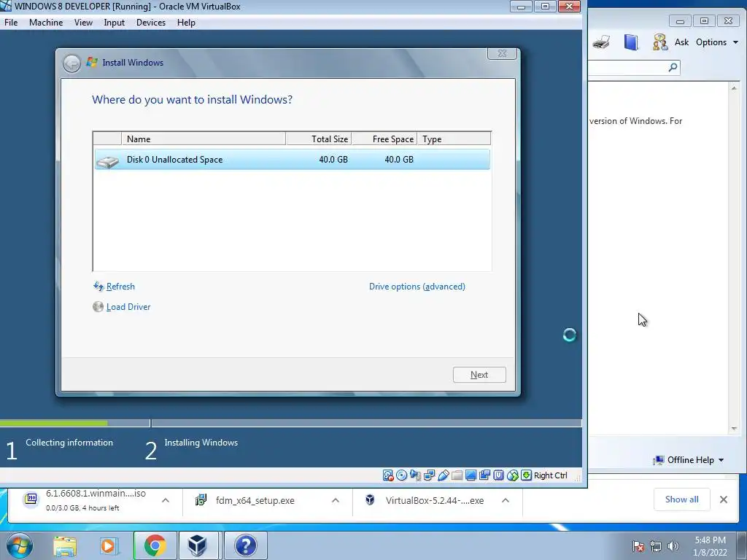Open Windows Start orb
The width and height of the screenshot is (747, 560).
click(20, 545)
